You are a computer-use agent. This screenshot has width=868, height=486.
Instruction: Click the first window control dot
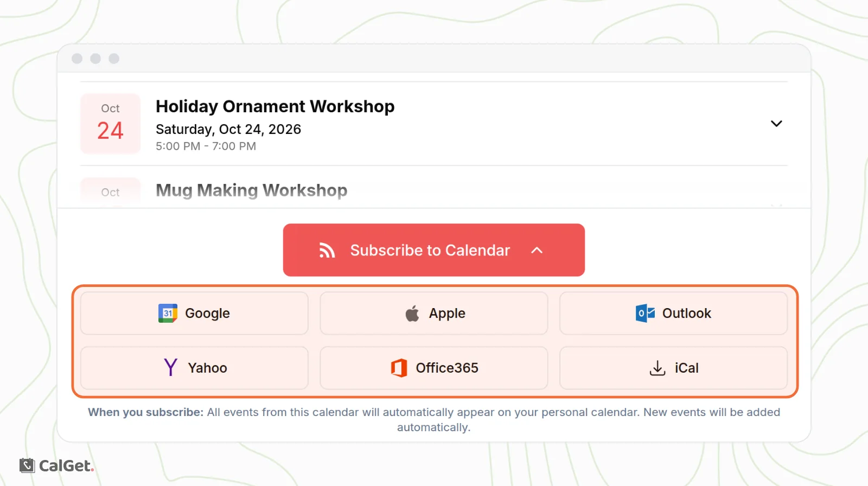[x=77, y=59]
